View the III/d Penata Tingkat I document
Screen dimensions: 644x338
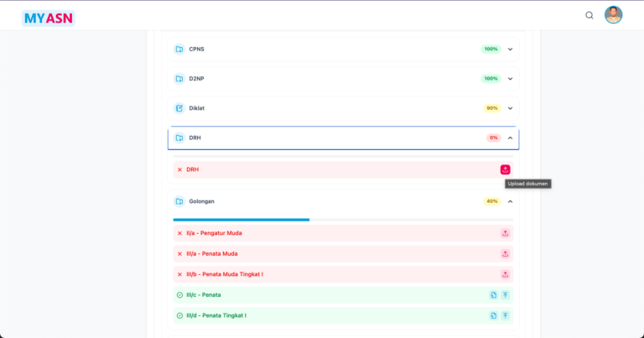pos(493,315)
